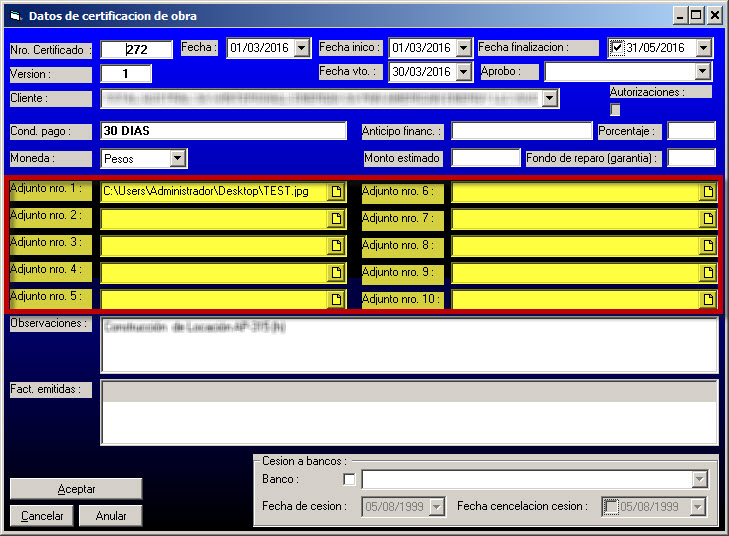Screen dimensions: 729x536
Task: Enable the Banco checkbox in Cesion a bancos
Action: [349, 480]
